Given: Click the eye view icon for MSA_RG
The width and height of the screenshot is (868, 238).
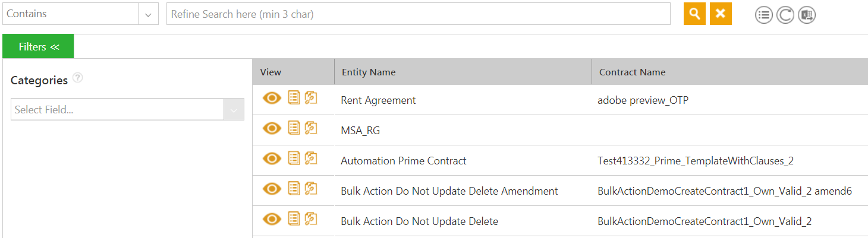Looking at the screenshot, I should pyautogui.click(x=272, y=128).
